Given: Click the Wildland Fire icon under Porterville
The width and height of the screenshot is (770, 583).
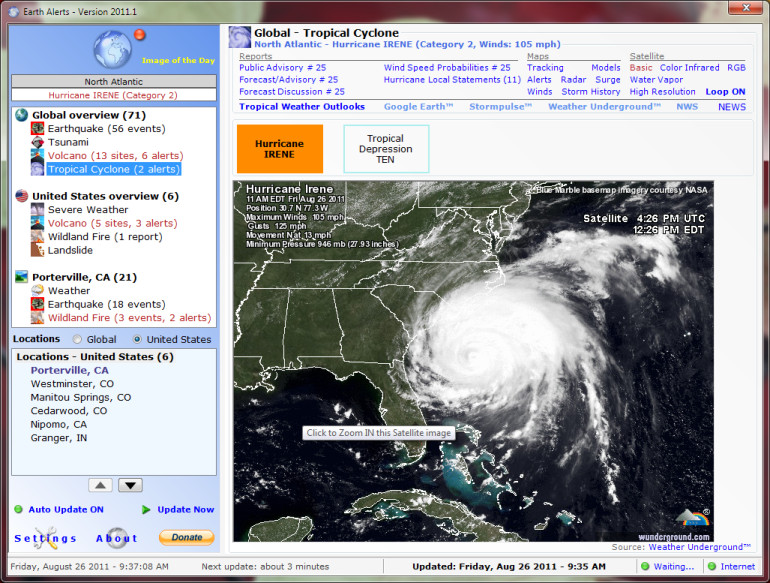Looking at the screenshot, I should [38, 318].
